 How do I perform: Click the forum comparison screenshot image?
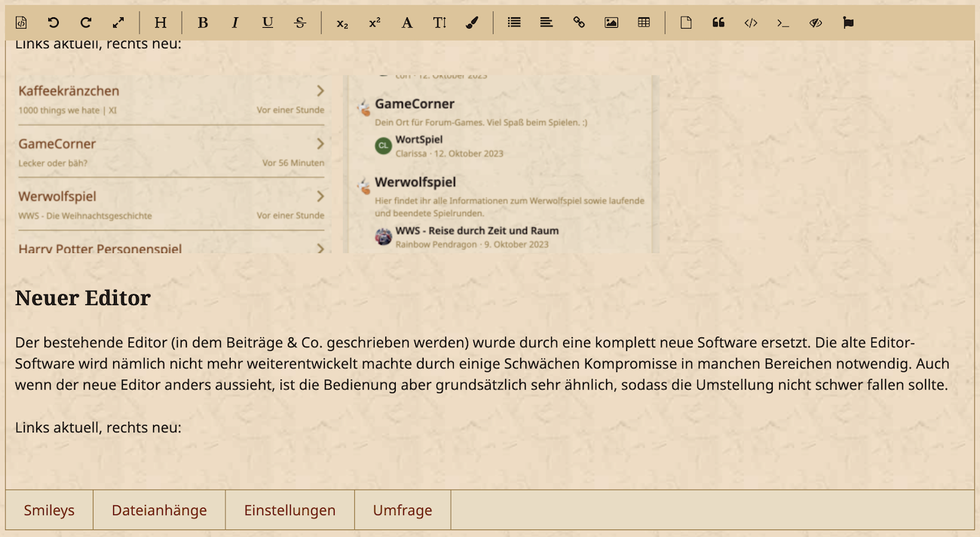point(337,163)
